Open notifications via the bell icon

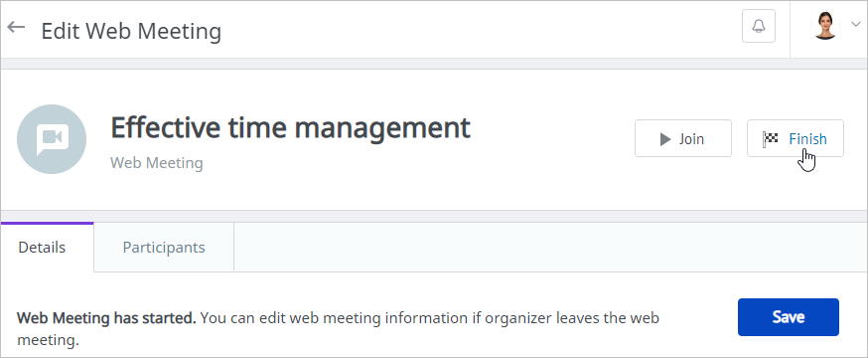[759, 26]
